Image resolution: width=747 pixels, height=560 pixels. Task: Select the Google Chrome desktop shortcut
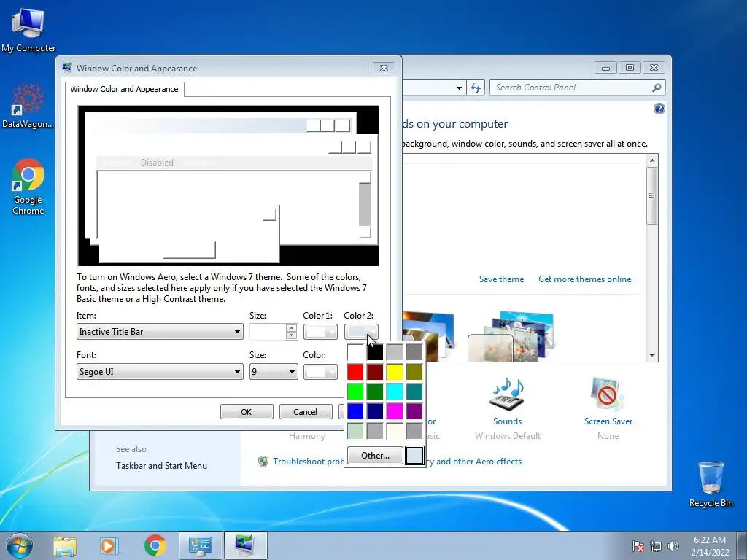click(x=28, y=187)
